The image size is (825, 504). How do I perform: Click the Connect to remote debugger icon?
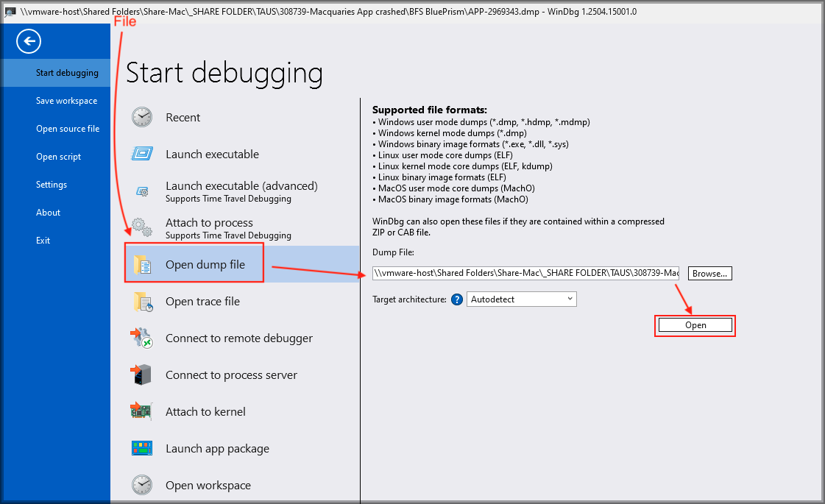tap(142, 338)
